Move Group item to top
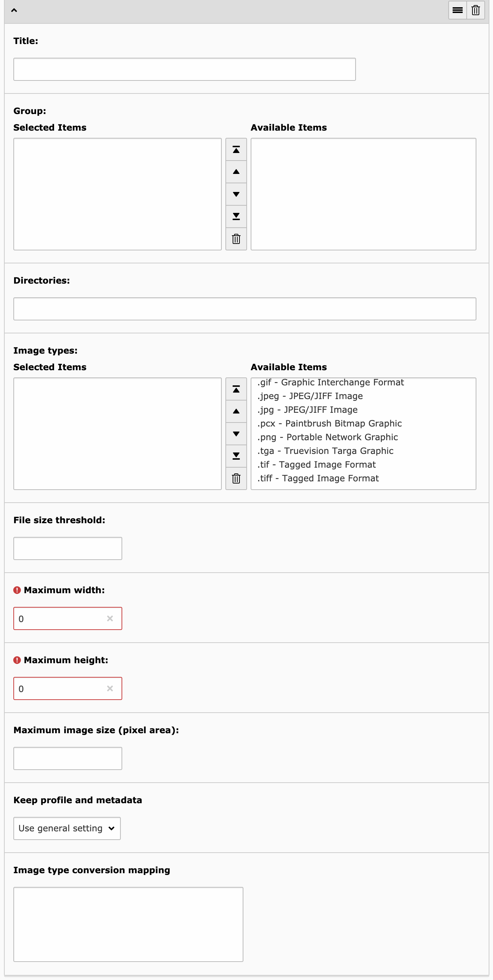The width and height of the screenshot is (493, 980). tap(236, 149)
